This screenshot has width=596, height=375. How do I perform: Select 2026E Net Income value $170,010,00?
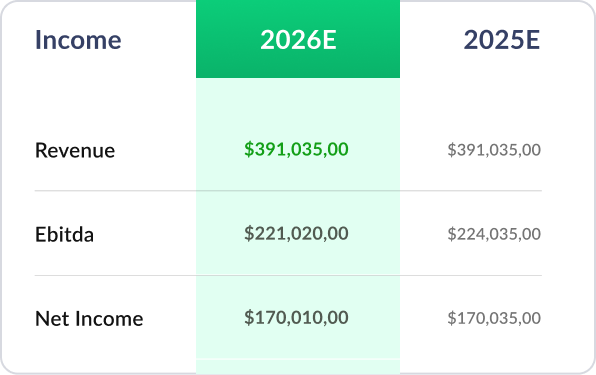point(296,318)
